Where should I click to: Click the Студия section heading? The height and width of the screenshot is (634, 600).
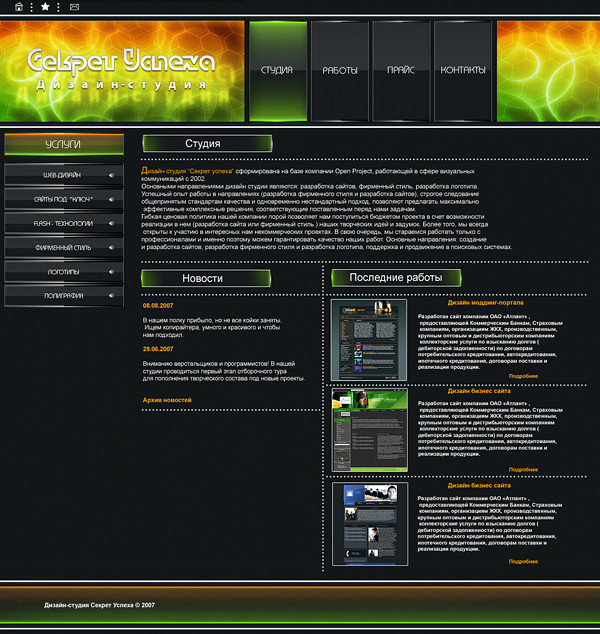tap(207, 144)
